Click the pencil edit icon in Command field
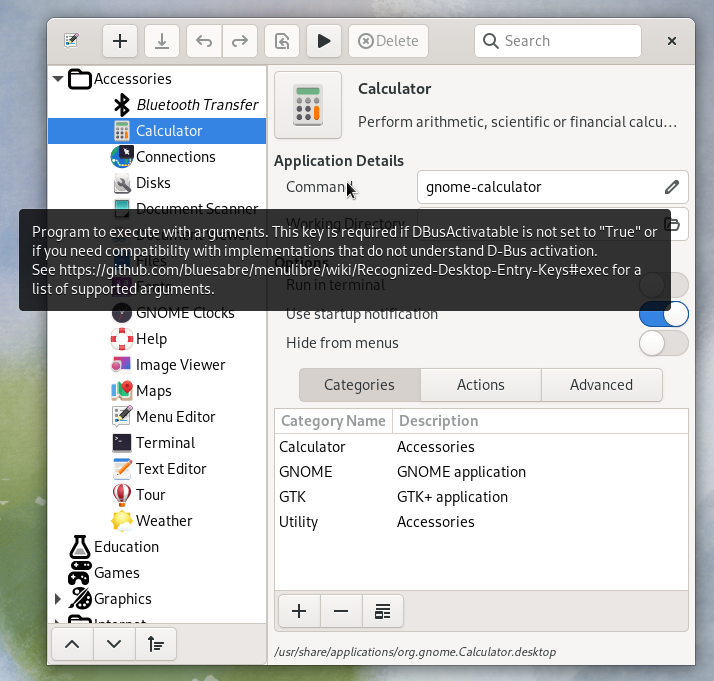This screenshot has height=681, width=714. click(672, 187)
